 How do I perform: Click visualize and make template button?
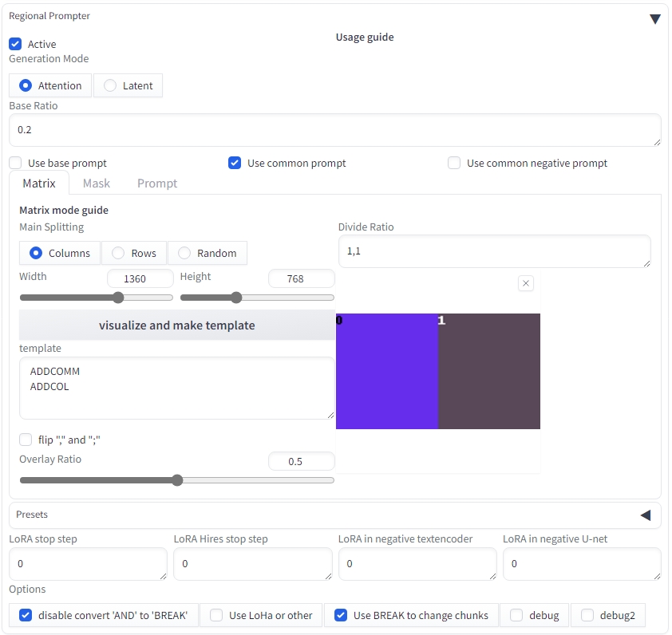176,325
